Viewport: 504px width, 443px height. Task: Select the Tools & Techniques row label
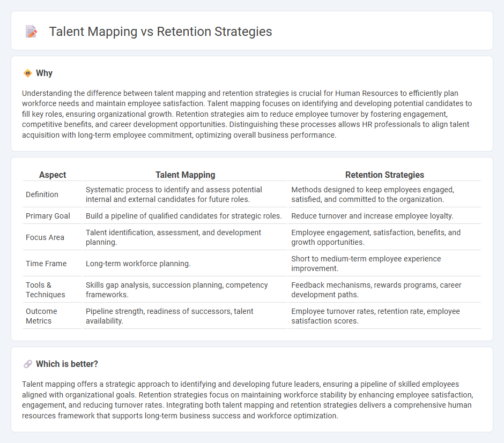click(46, 290)
